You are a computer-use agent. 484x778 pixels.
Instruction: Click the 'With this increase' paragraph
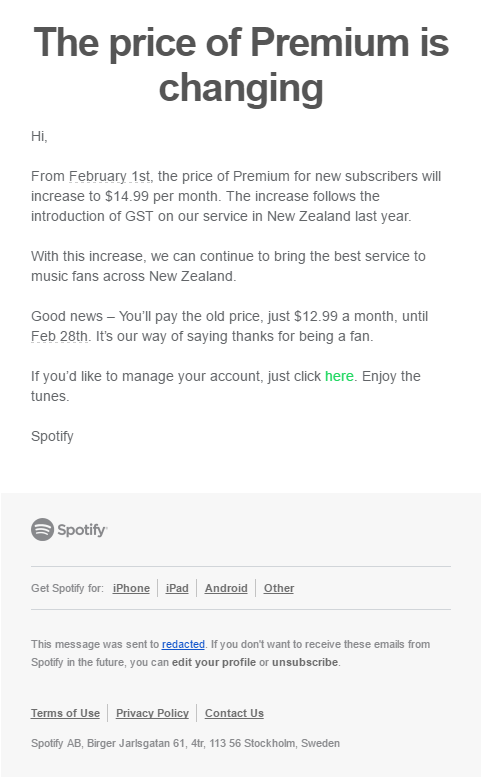click(x=228, y=266)
